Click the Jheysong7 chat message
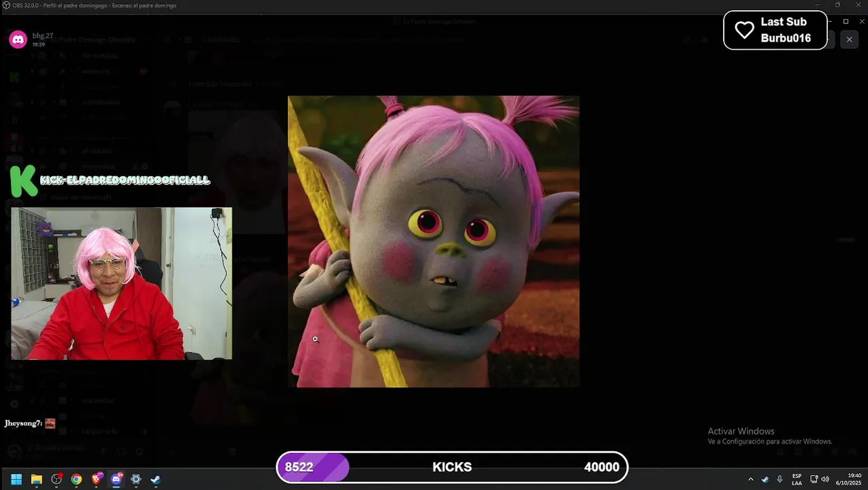 tap(30, 423)
